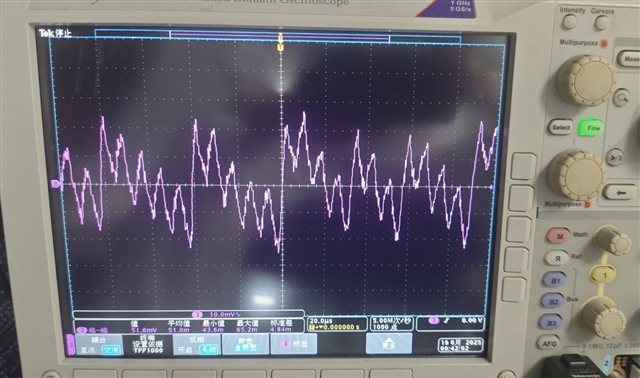Toggle the green illuminated Fine button
The height and width of the screenshot is (378, 640).
tap(591, 128)
